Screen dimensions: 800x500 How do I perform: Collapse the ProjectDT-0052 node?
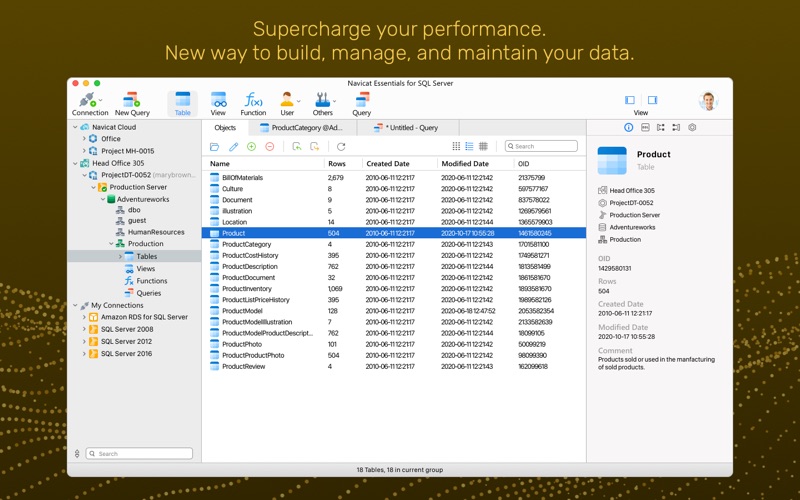pos(84,175)
